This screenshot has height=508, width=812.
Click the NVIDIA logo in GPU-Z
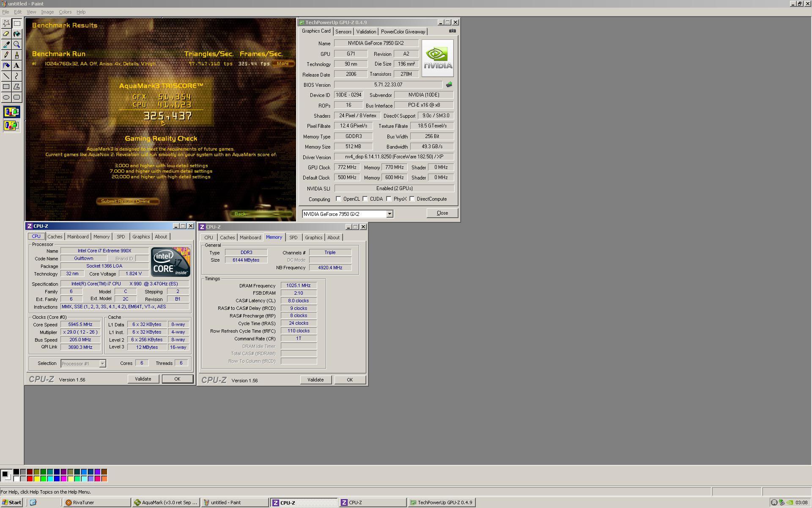pyautogui.click(x=437, y=58)
